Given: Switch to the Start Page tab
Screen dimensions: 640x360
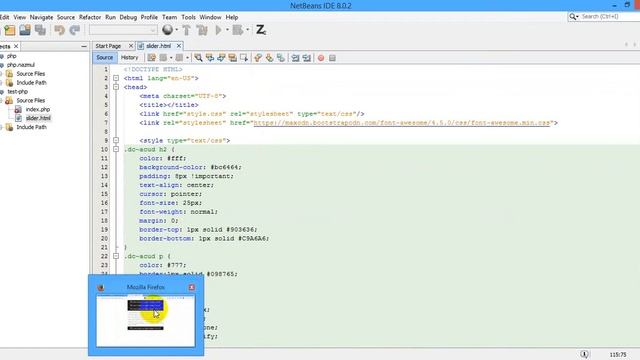Looking at the screenshot, I should (108, 46).
